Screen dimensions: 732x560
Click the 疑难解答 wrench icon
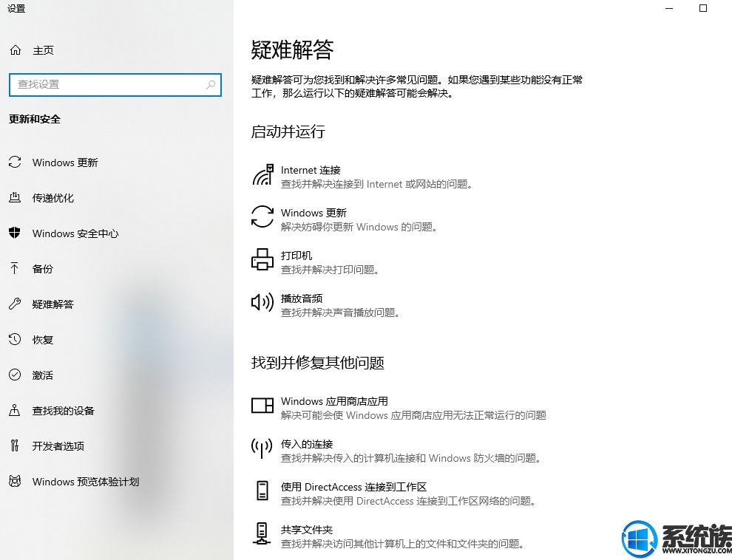[x=15, y=304]
